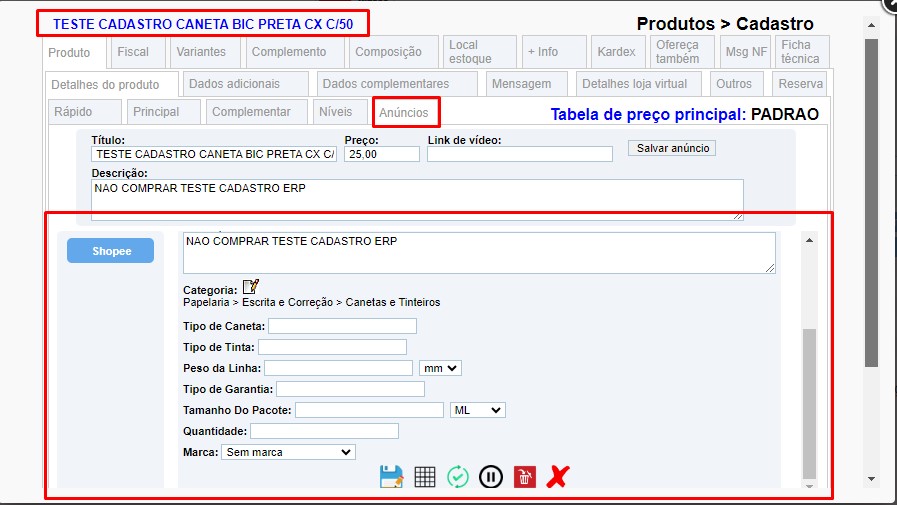897x505 pixels.
Task: Click in the top Descrição text area
Action: 417,200
